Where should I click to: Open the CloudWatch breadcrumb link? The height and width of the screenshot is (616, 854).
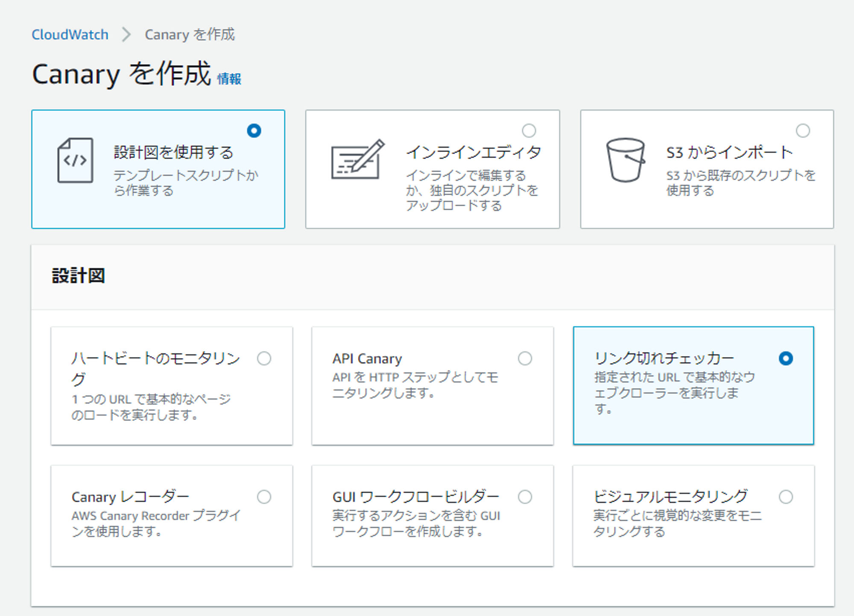[70, 35]
